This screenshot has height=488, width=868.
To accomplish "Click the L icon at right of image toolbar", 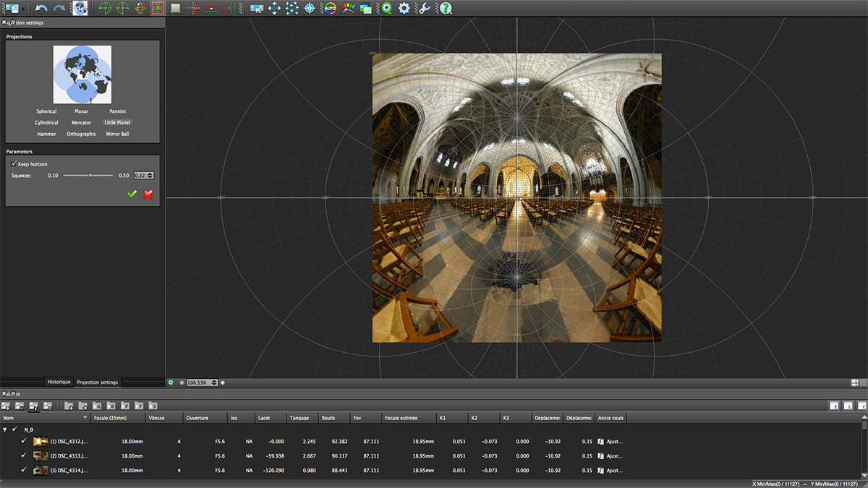I will (x=848, y=406).
